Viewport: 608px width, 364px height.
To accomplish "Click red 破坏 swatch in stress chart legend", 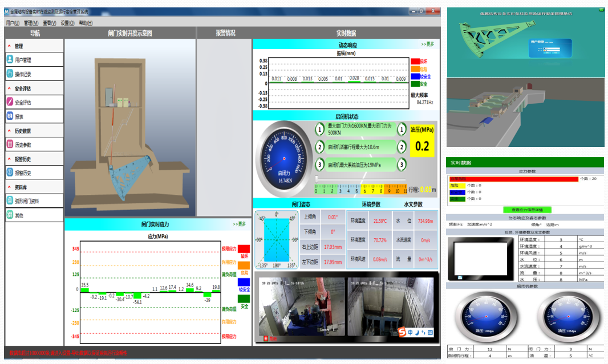I will tap(244, 248).
